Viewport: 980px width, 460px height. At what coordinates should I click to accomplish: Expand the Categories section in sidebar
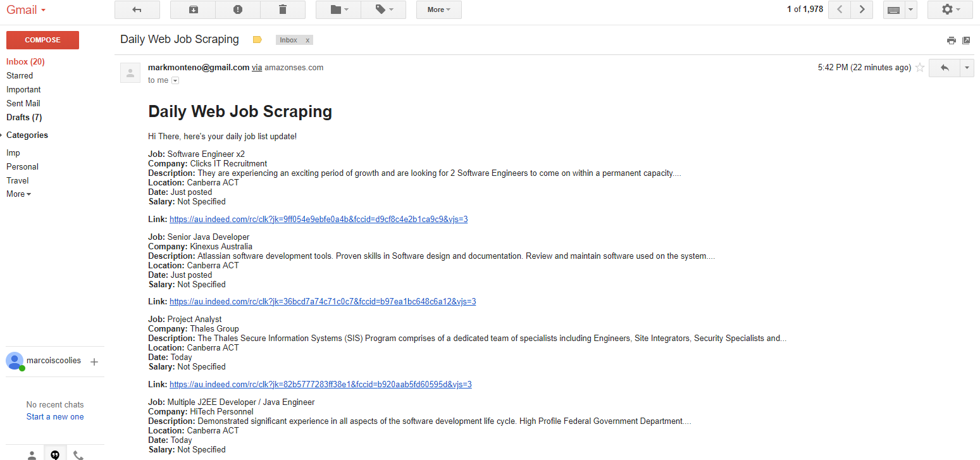point(3,135)
